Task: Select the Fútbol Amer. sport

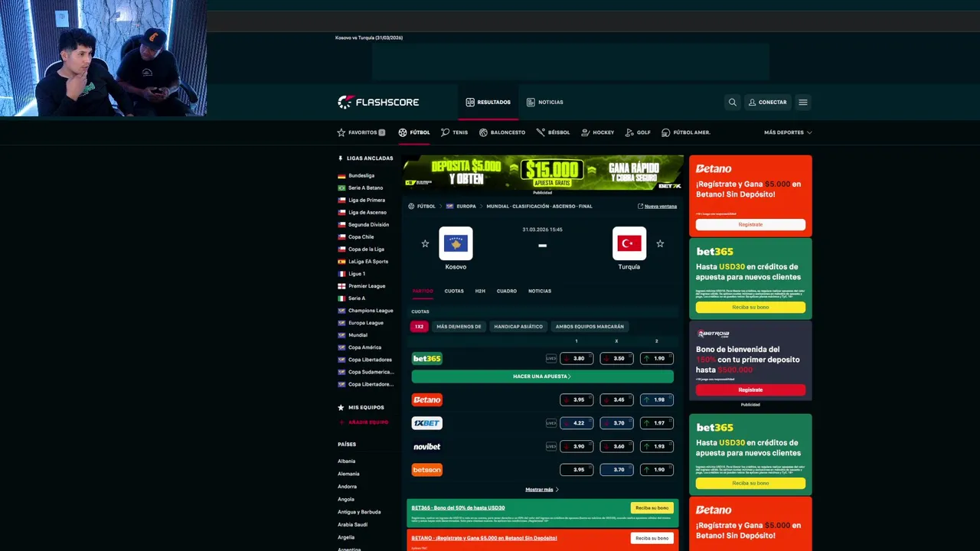Action: point(686,132)
